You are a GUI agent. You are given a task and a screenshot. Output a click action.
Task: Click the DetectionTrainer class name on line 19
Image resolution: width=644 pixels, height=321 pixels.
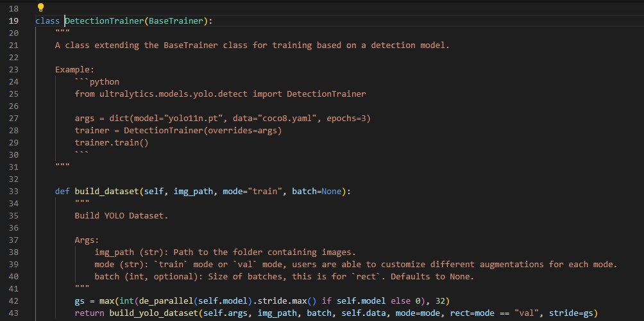pyautogui.click(x=105, y=21)
